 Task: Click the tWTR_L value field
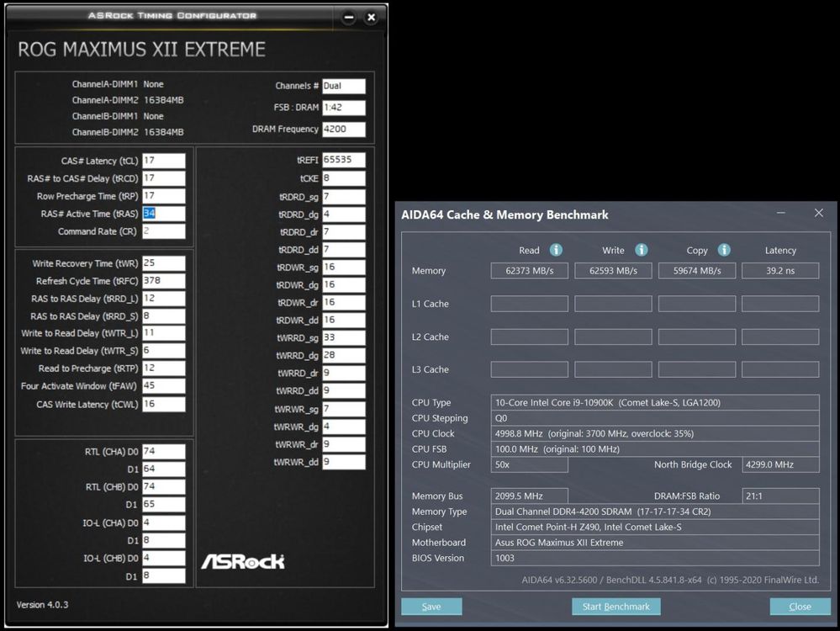(164, 333)
